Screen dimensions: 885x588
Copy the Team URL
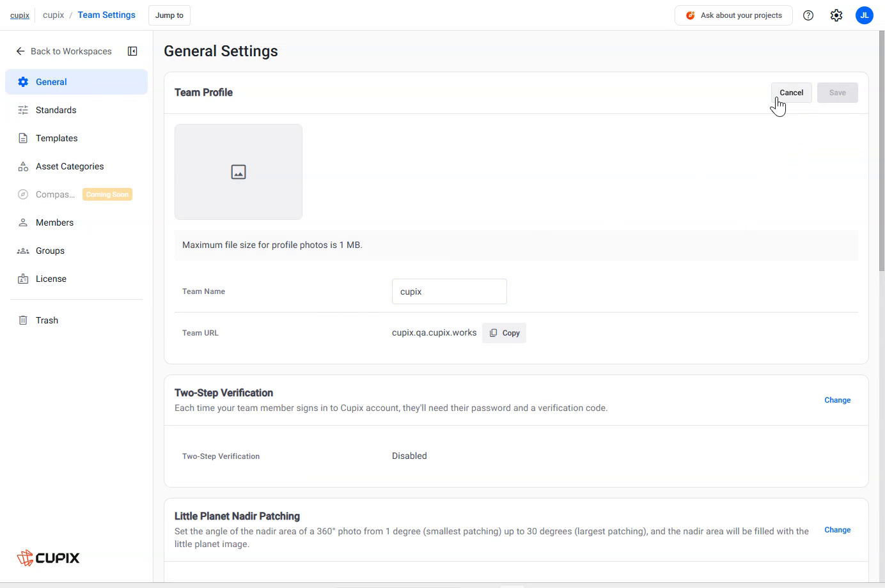click(504, 333)
